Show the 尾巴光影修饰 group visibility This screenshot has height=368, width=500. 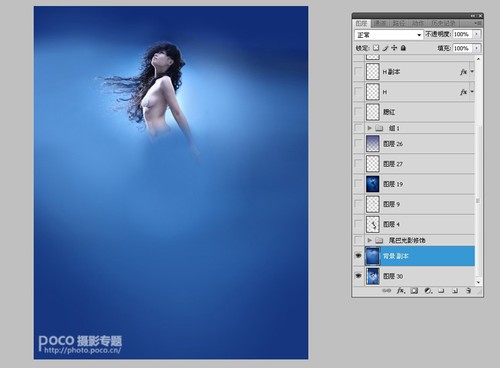click(x=358, y=240)
